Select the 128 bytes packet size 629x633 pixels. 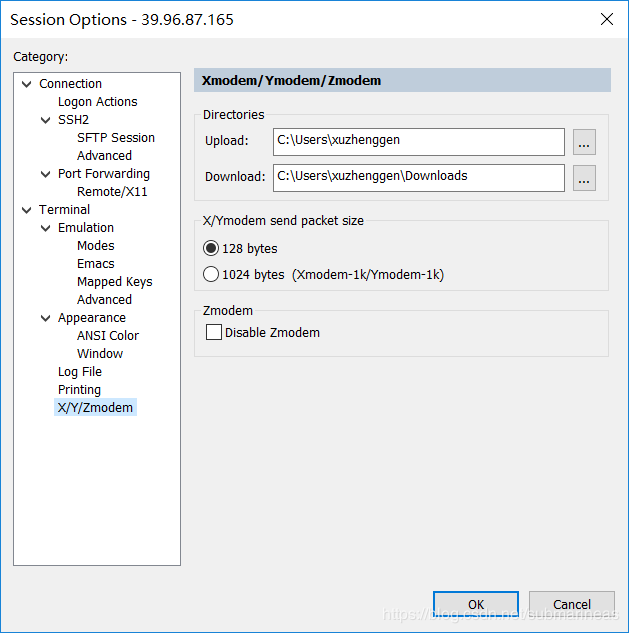(211, 248)
